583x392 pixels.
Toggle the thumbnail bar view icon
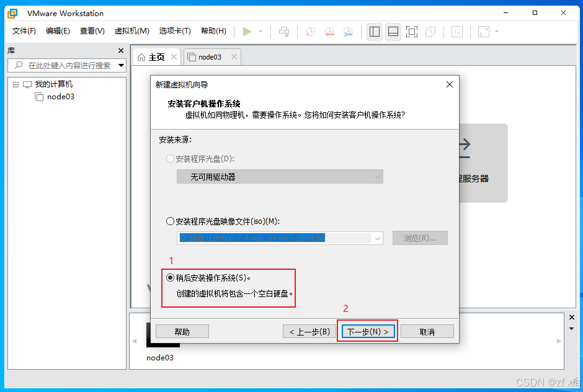393,32
